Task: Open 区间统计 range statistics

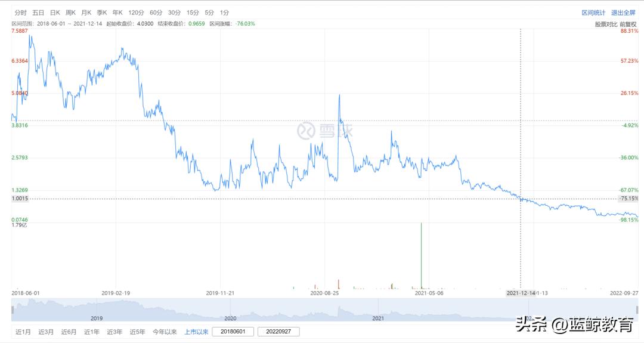Action: pos(593,13)
